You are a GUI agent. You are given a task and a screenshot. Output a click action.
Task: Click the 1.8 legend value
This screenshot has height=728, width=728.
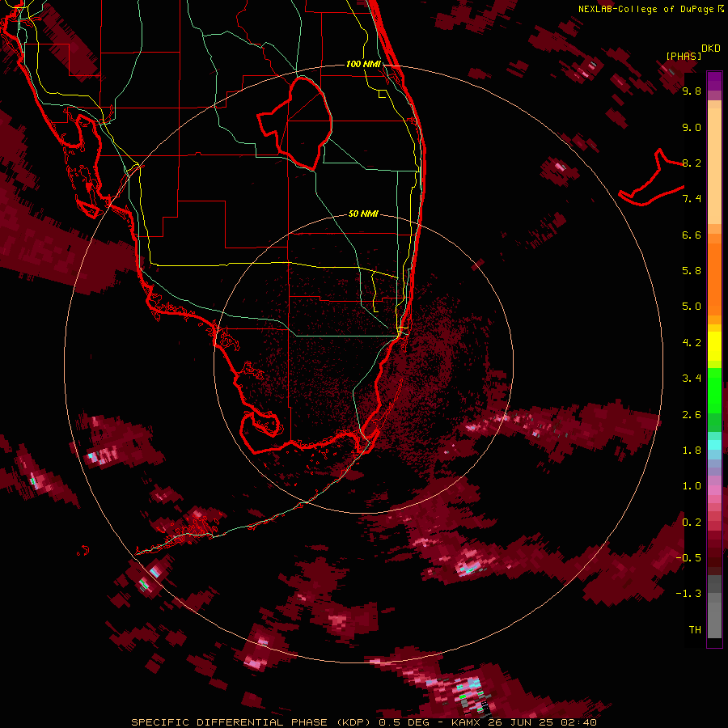[692, 451]
